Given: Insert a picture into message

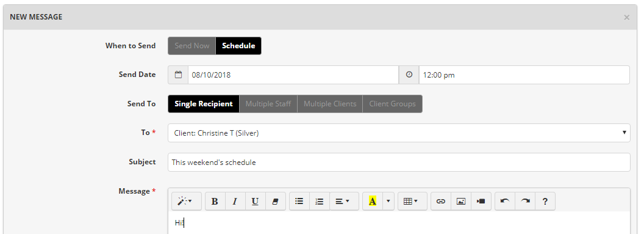Looking at the screenshot, I should pos(461,202).
